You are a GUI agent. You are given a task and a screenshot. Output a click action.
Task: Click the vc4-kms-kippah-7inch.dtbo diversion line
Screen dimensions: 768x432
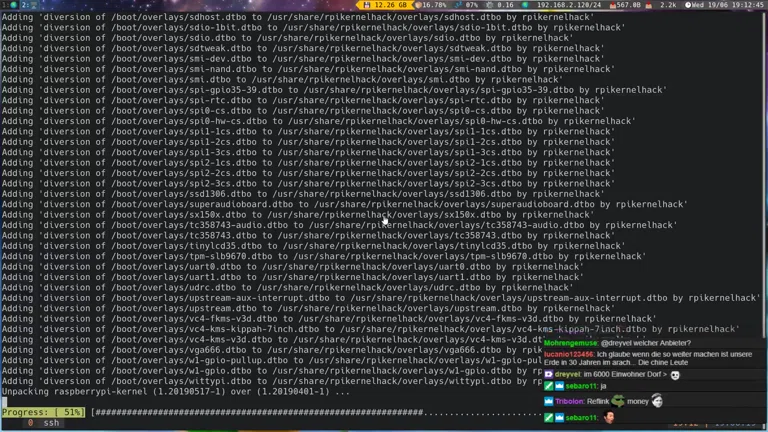coord(371,329)
